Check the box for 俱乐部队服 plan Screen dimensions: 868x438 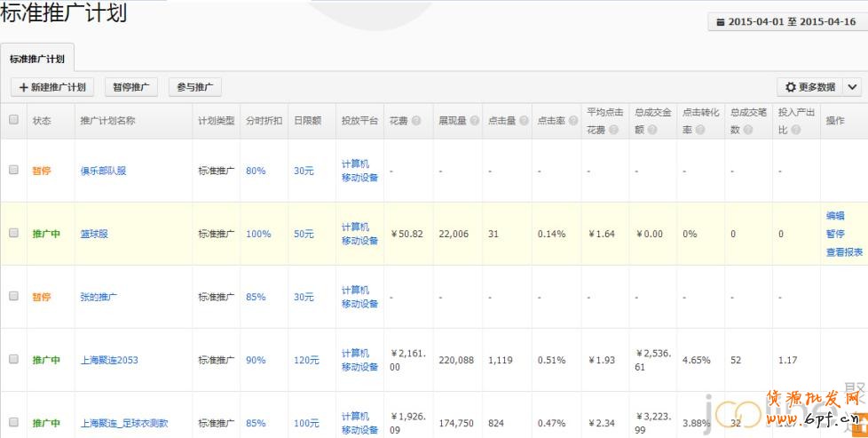(13, 171)
